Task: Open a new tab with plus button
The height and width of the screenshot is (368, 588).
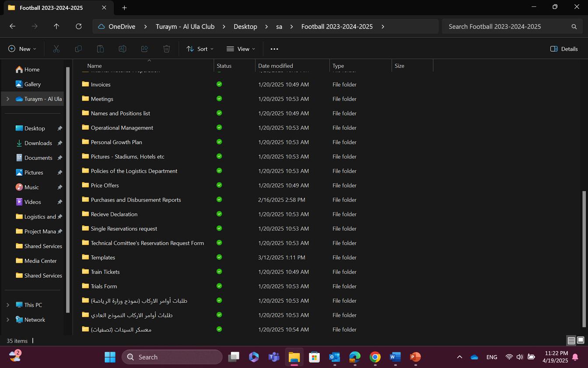Action: [124, 7]
